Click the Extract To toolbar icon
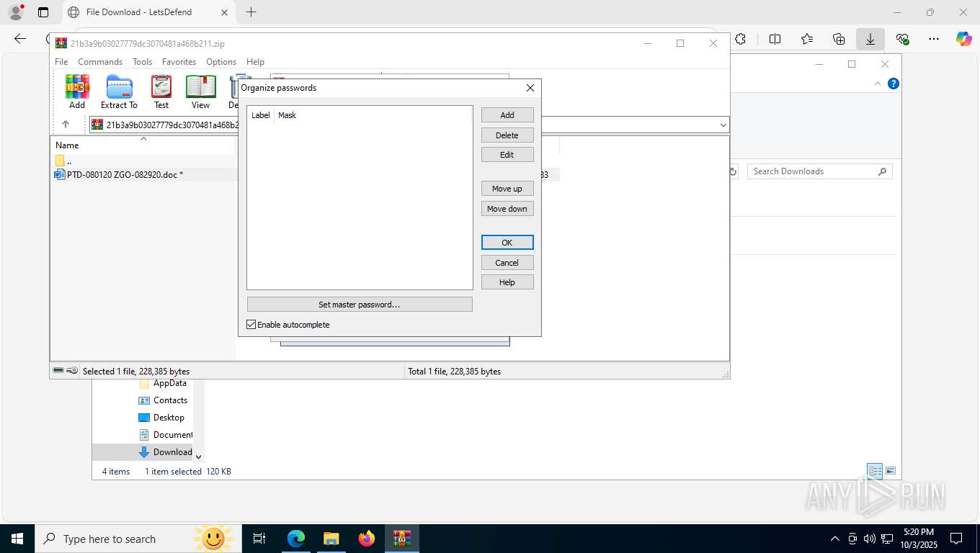The image size is (980, 553). point(119,92)
